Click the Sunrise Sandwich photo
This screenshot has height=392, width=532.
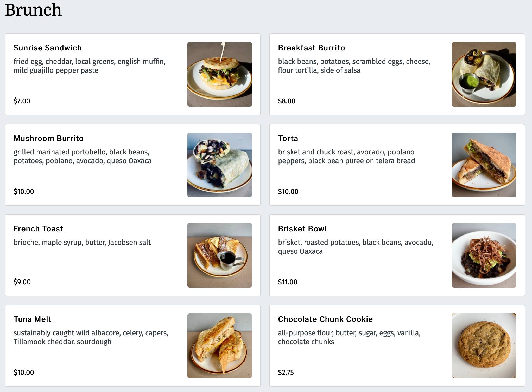tap(219, 74)
